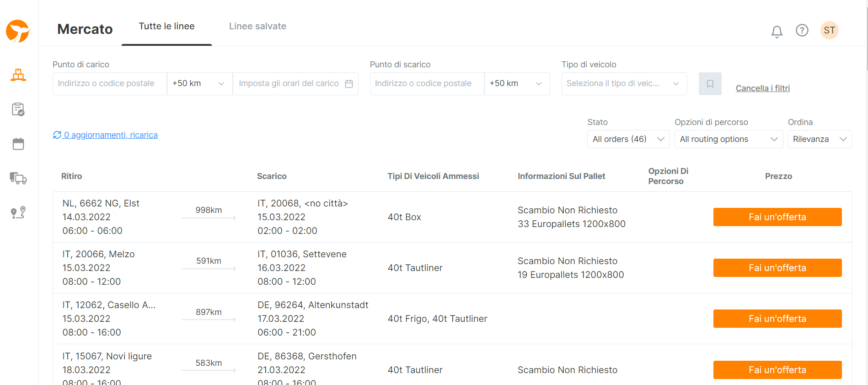Click Opzioni Di Percorso header

pos(668,176)
